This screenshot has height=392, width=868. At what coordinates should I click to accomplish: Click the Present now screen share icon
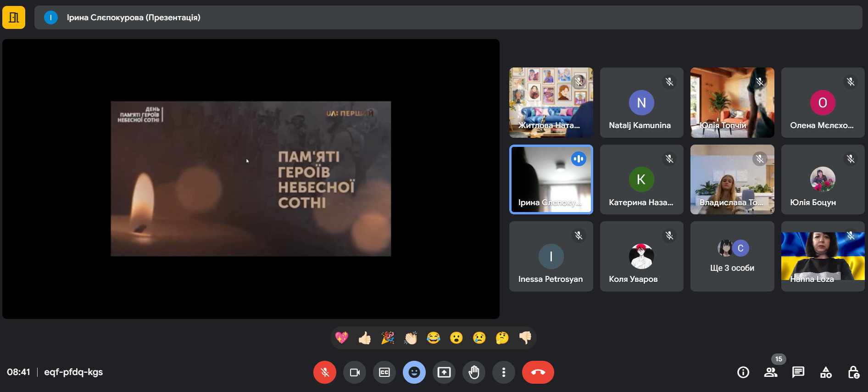[444, 372]
